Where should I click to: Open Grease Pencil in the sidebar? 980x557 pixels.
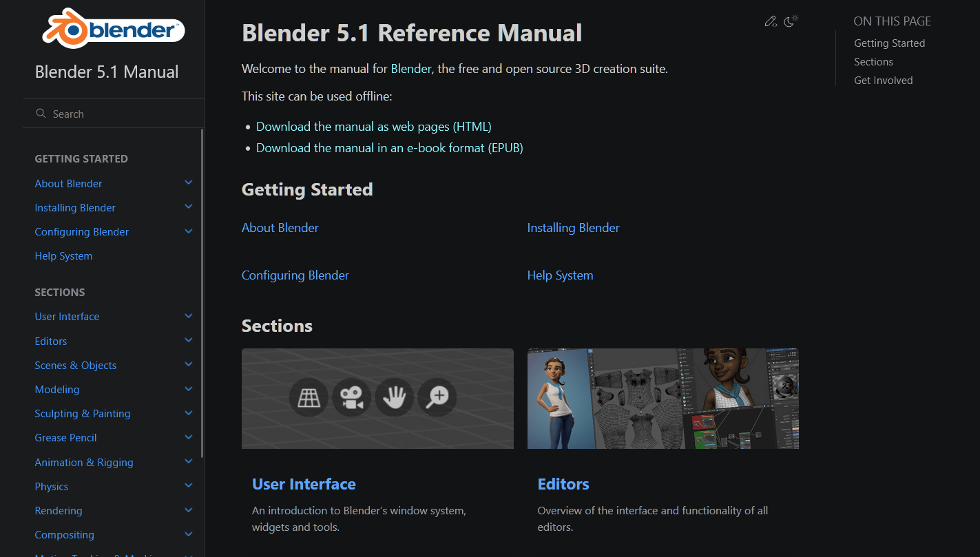point(65,438)
